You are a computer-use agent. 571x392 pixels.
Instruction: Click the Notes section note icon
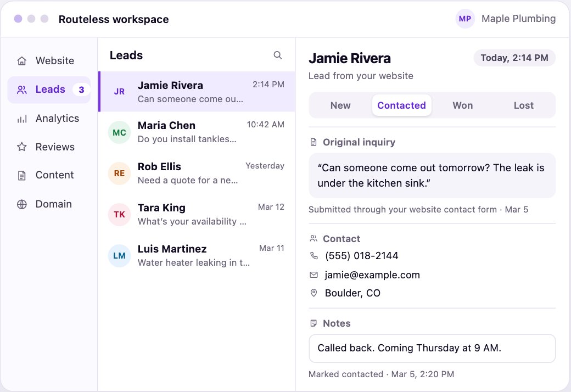click(x=313, y=323)
